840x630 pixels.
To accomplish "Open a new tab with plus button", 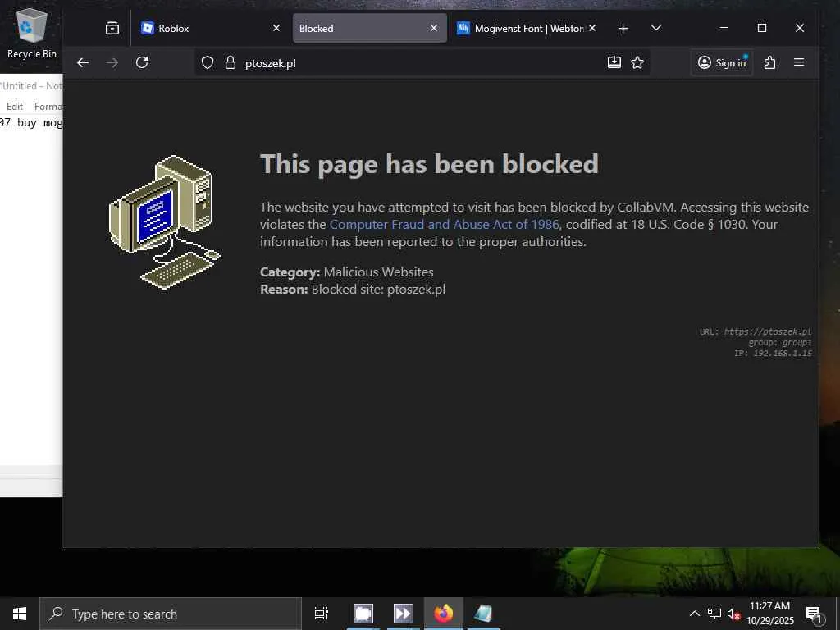I will 623,29.
